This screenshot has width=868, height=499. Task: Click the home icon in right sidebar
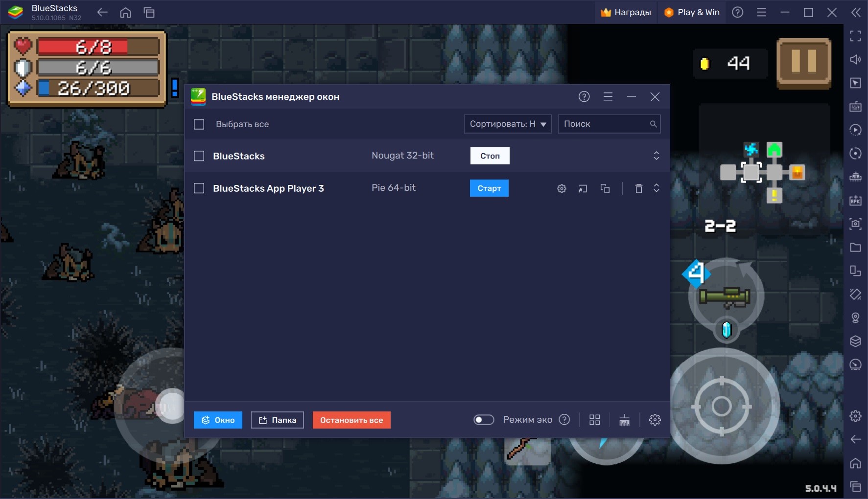point(855,463)
